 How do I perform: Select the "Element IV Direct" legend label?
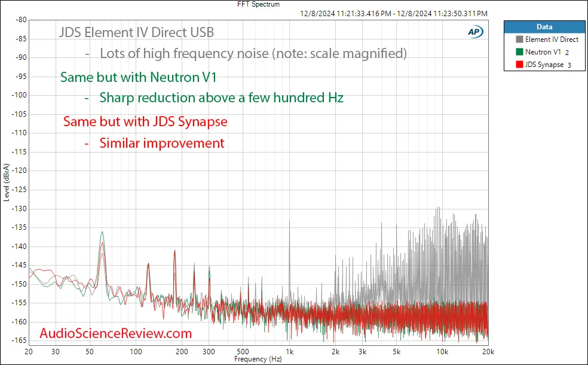coord(551,39)
